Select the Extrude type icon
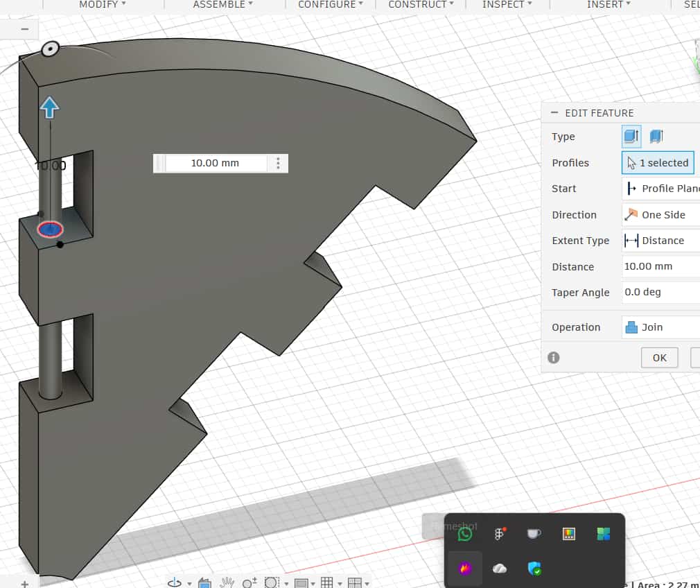700x588 pixels. point(631,136)
